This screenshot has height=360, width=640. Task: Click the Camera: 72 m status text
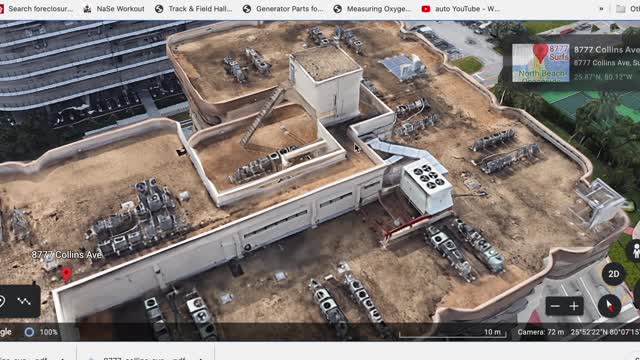(541, 332)
